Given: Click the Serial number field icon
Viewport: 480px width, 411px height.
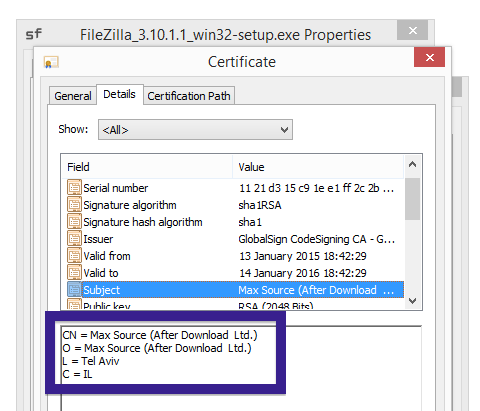Looking at the screenshot, I should coord(74,187).
